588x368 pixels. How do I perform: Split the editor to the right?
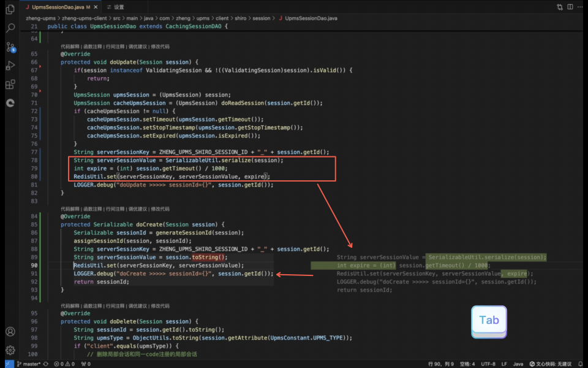570,7
